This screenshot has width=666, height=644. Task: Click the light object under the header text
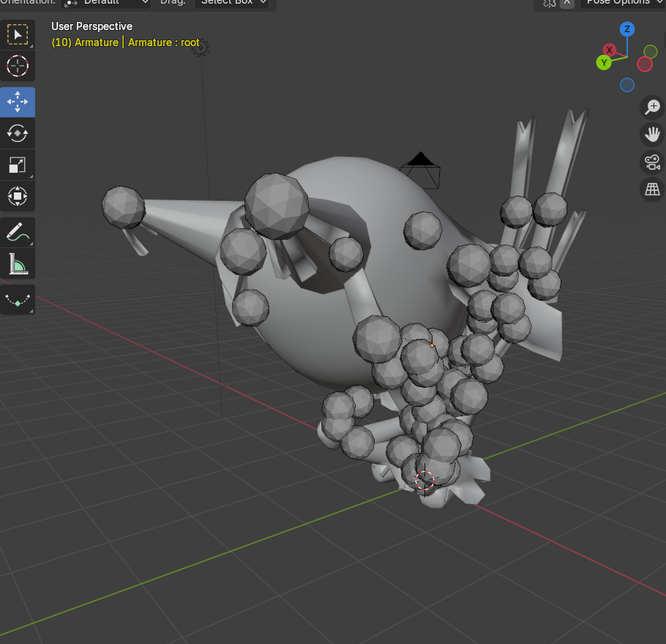201,48
